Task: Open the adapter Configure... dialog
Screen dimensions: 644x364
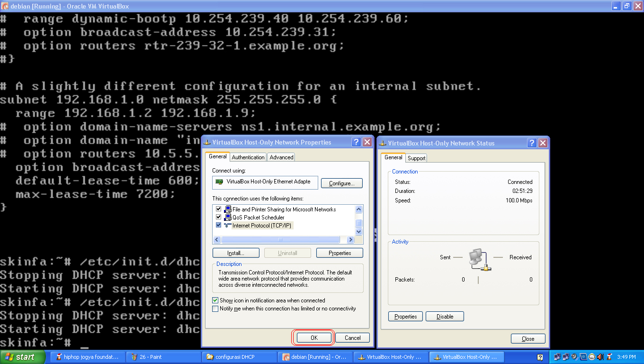Action: (x=341, y=183)
